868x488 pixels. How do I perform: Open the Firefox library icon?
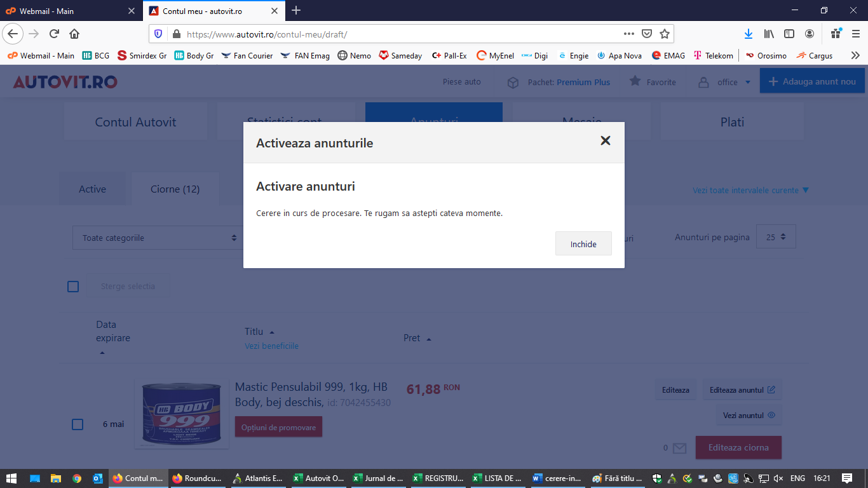(769, 34)
